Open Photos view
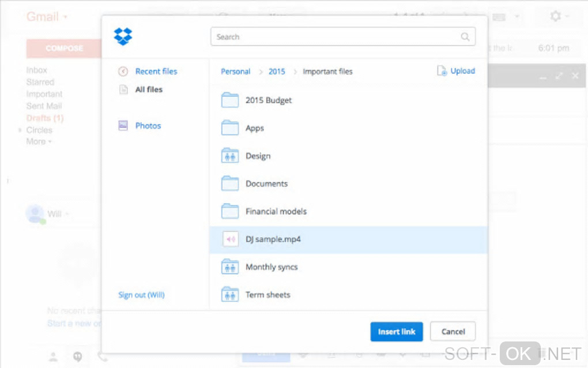This screenshot has width=588, height=368. pyautogui.click(x=148, y=126)
